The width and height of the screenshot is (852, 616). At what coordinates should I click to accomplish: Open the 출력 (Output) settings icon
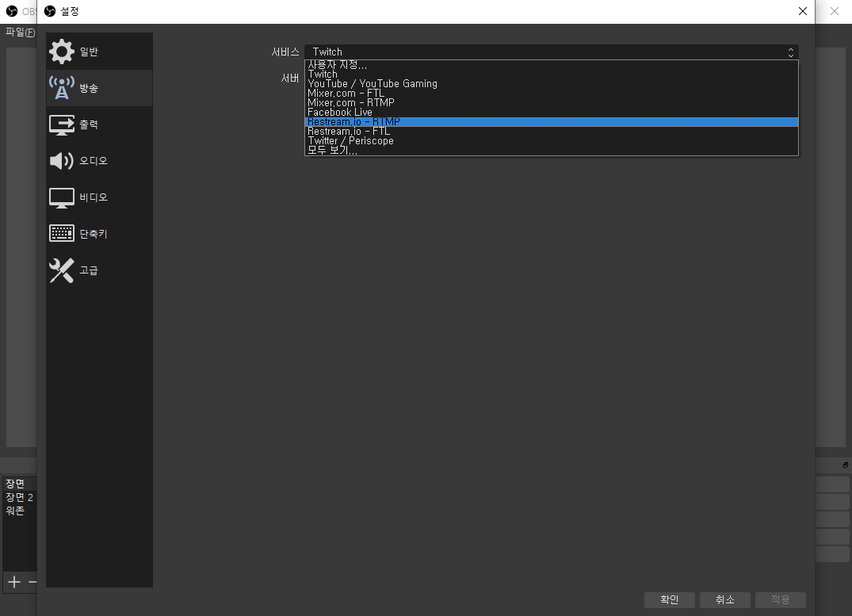[61, 124]
